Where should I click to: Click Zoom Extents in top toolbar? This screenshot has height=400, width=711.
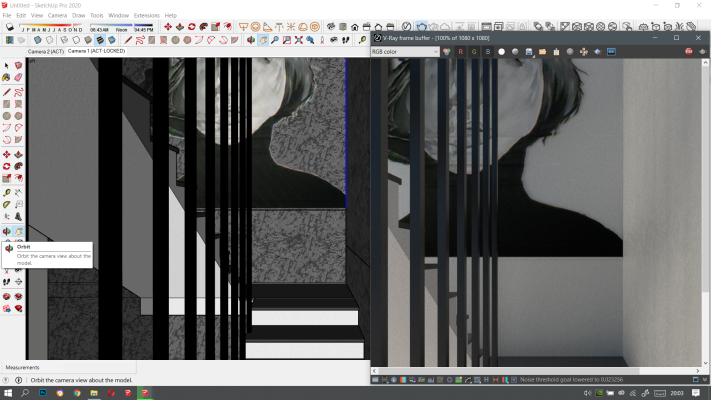pos(298,40)
